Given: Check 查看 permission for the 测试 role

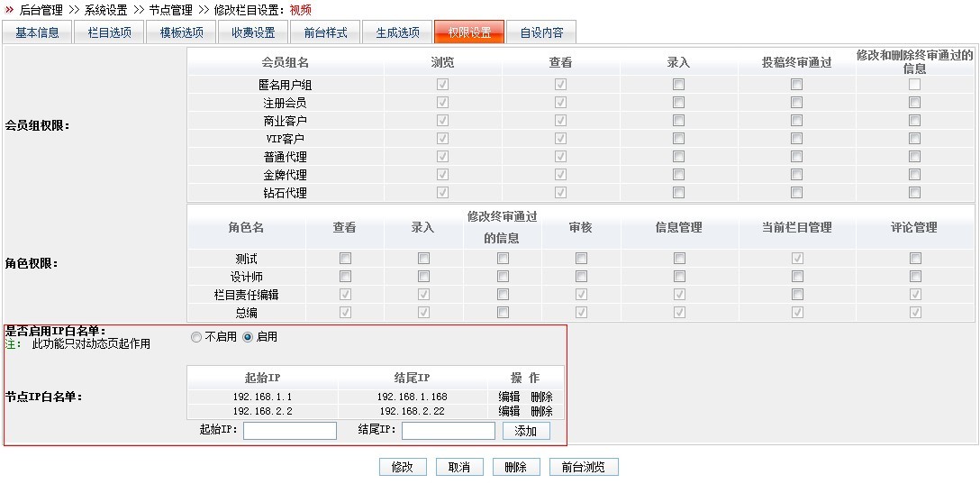Looking at the screenshot, I should [x=345, y=259].
